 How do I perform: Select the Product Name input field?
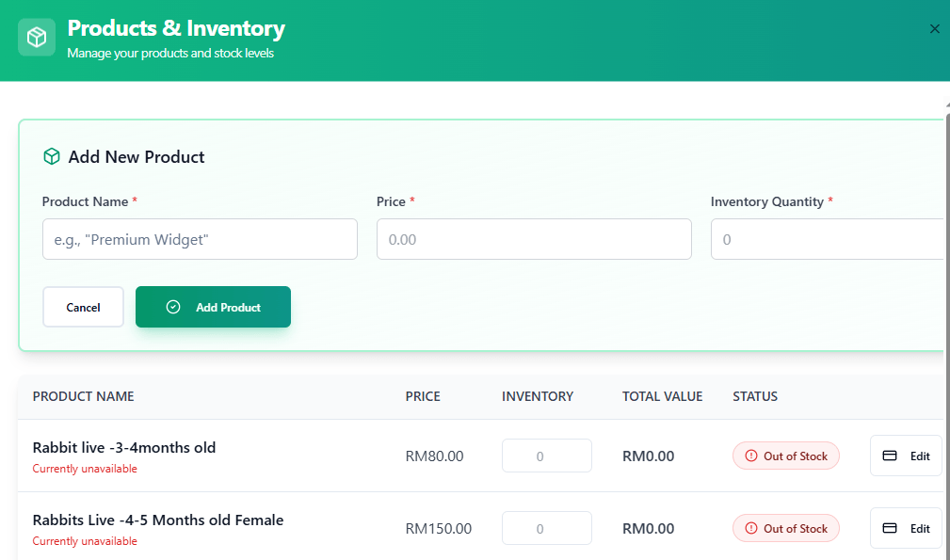pos(200,239)
